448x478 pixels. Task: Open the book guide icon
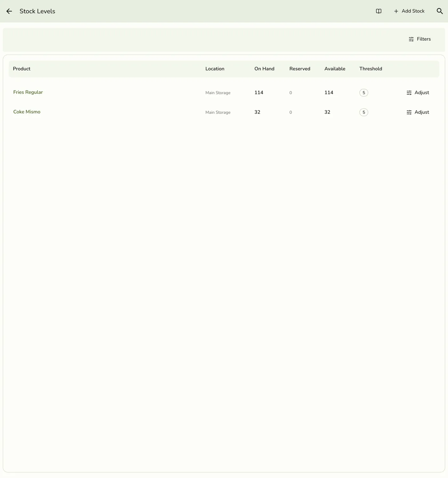coord(379,11)
